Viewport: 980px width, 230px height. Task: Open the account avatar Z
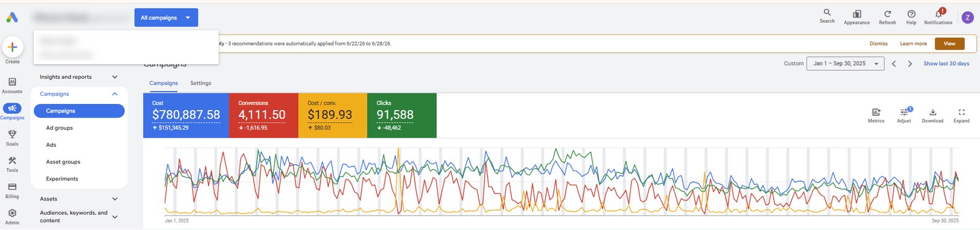(967, 18)
